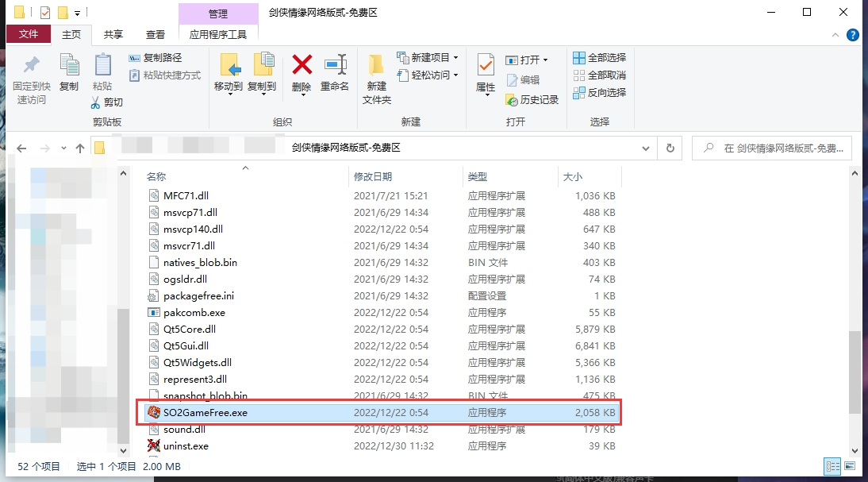Open the File (文件) menu

click(29, 34)
